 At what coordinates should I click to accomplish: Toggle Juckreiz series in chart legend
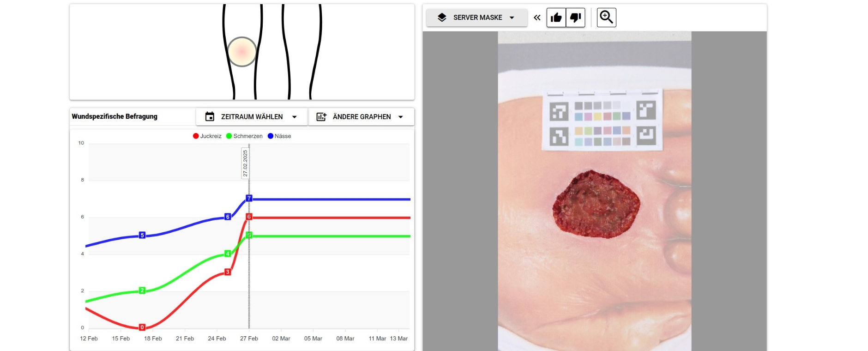click(207, 136)
